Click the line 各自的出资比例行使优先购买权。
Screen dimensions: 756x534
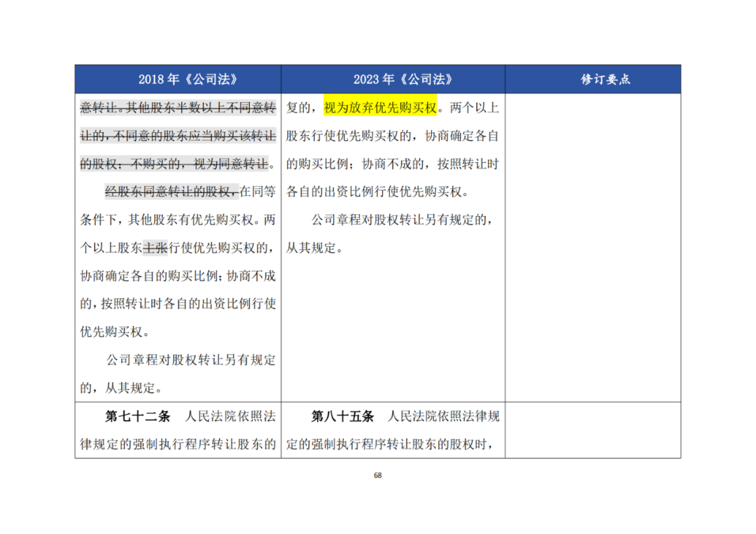[x=378, y=192]
